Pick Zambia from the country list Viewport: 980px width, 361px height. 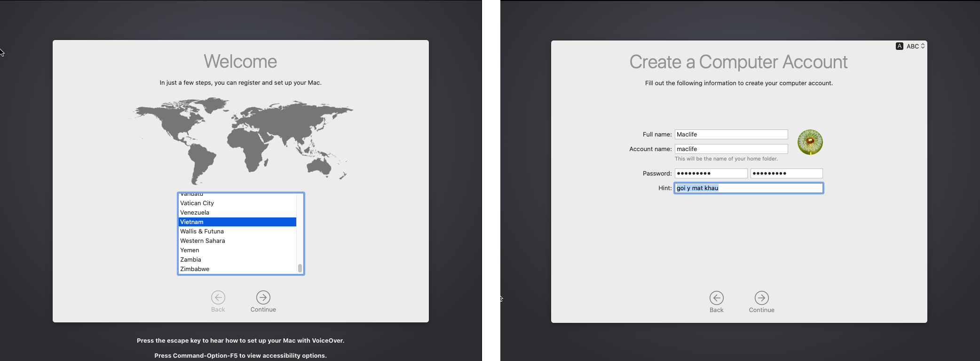tap(190, 260)
